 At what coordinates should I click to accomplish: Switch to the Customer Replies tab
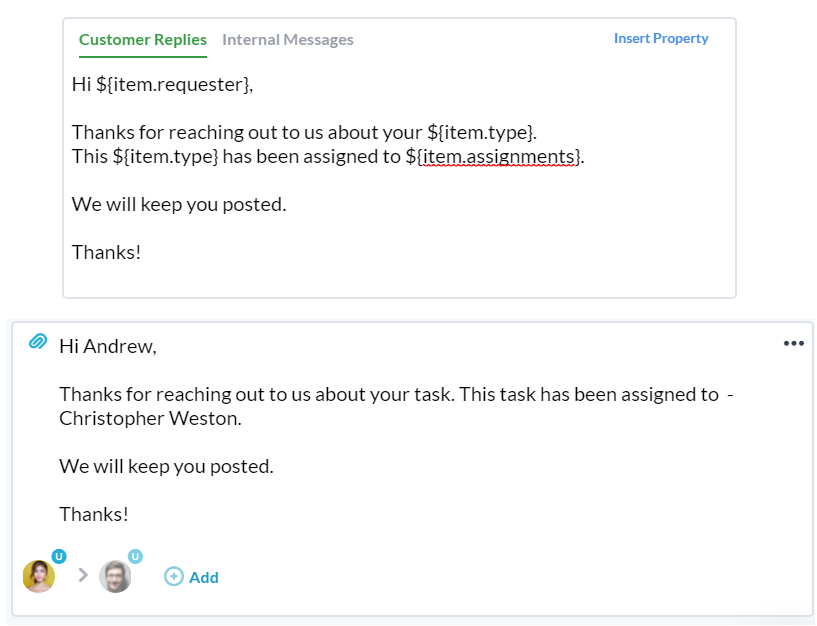point(143,40)
